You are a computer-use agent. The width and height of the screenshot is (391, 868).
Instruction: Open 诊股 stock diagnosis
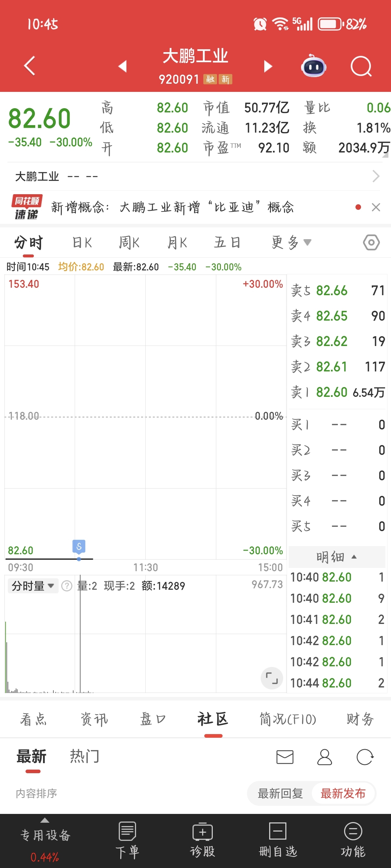click(x=202, y=839)
